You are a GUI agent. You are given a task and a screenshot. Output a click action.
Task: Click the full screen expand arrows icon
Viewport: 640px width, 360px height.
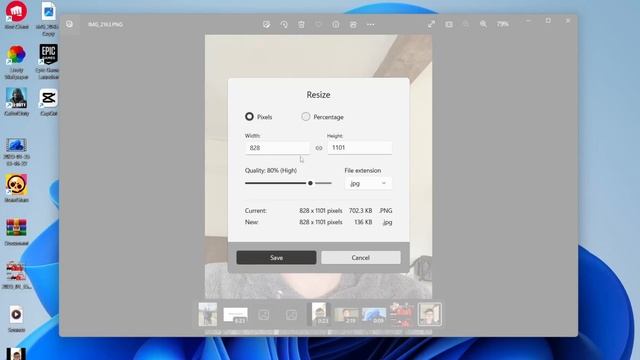click(x=431, y=24)
